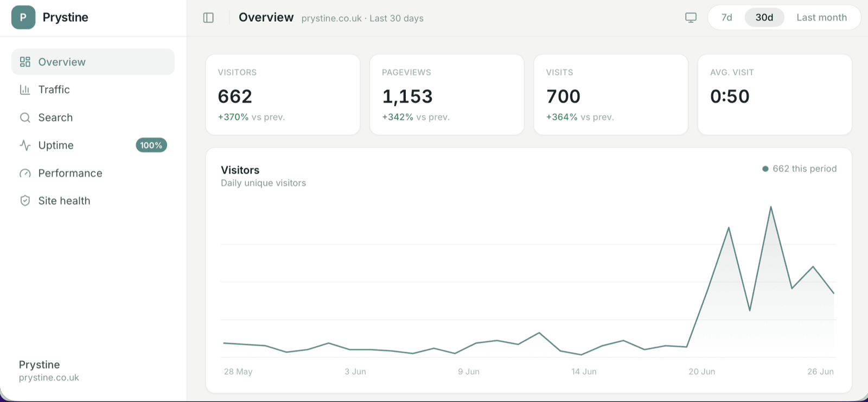The image size is (868, 402).
Task: Click the 26 Jun axis label
Action: coord(820,372)
